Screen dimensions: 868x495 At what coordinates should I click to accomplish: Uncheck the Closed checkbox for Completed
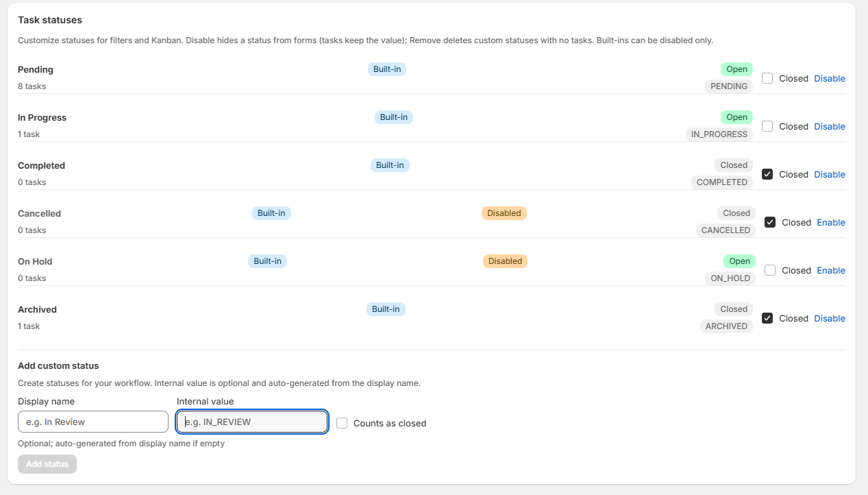(767, 174)
